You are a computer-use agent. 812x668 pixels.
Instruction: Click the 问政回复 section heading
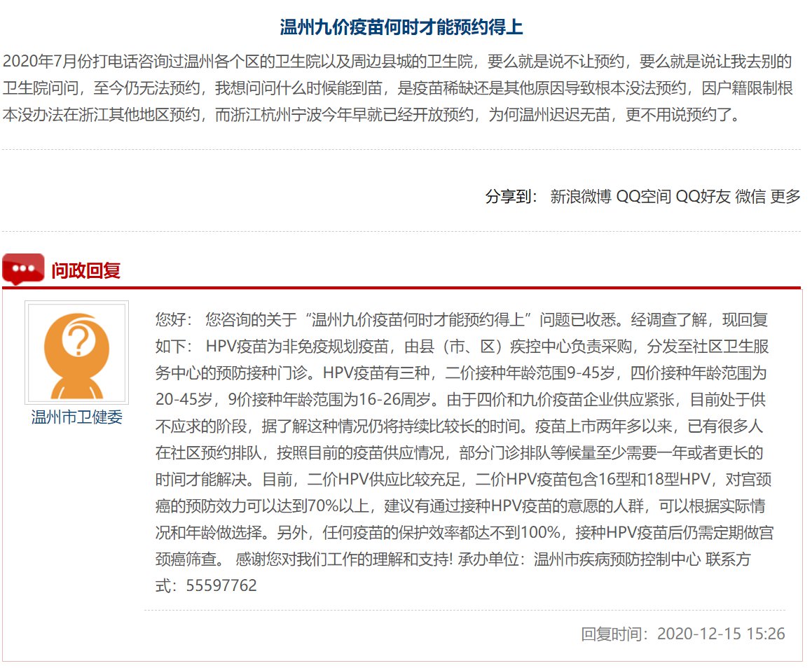click(x=85, y=270)
